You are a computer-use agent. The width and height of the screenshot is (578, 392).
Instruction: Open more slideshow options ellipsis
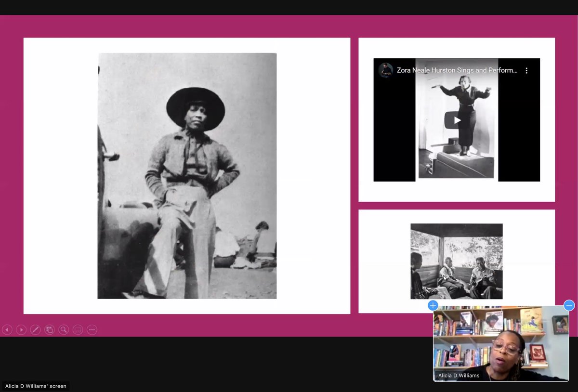click(x=92, y=330)
